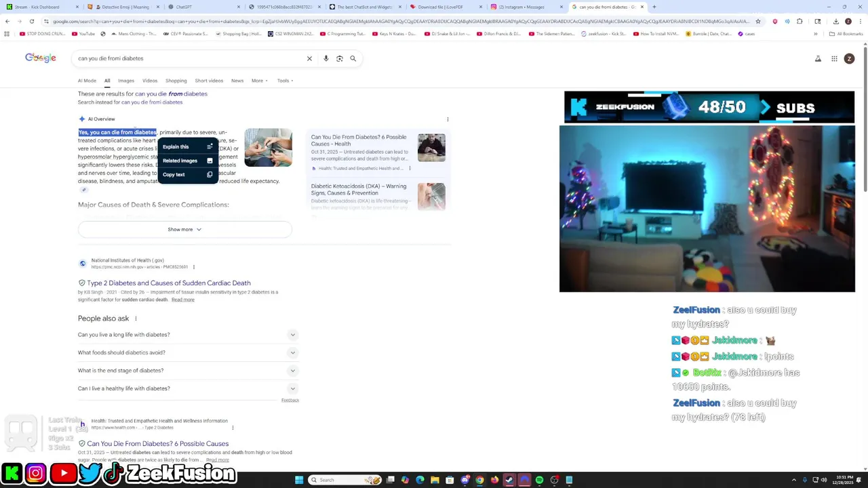Image resolution: width=868 pixels, height=488 pixels.
Task: Go back in browser history
Action: (x=7, y=21)
